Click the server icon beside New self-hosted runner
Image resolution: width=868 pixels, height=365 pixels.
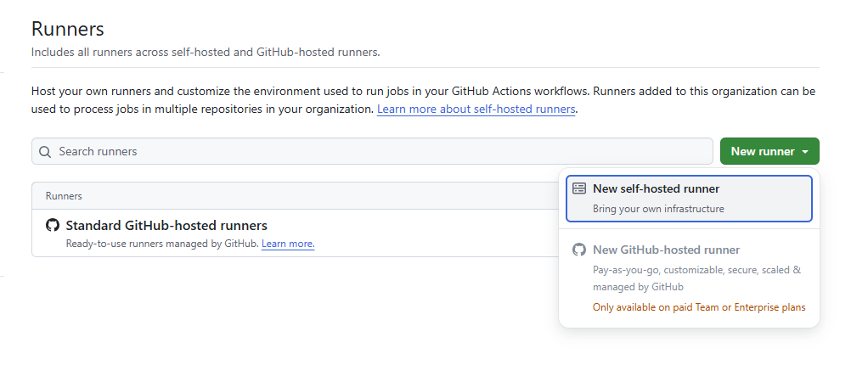click(x=579, y=188)
